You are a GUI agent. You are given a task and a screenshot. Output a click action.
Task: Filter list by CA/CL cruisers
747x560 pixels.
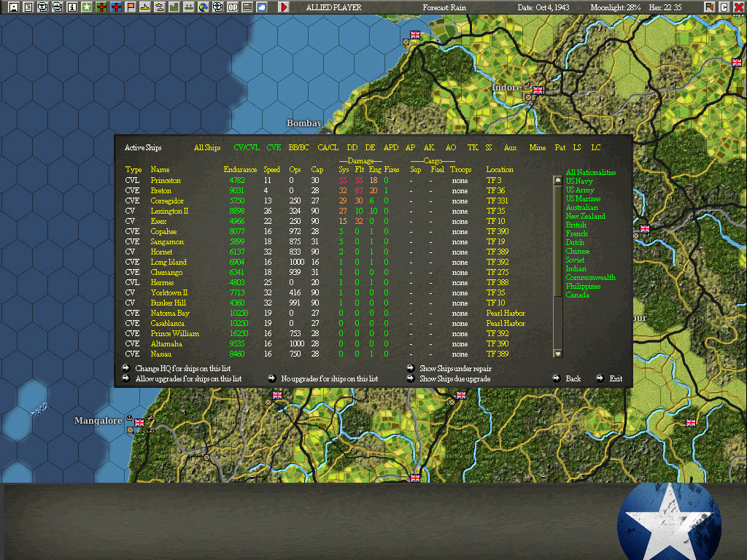[328, 147]
